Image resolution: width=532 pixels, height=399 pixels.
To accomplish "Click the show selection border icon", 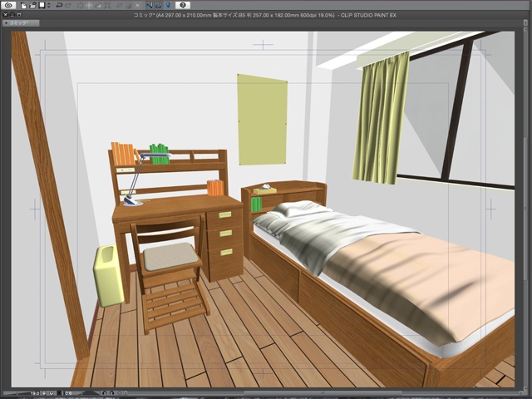I will click(137, 6).
